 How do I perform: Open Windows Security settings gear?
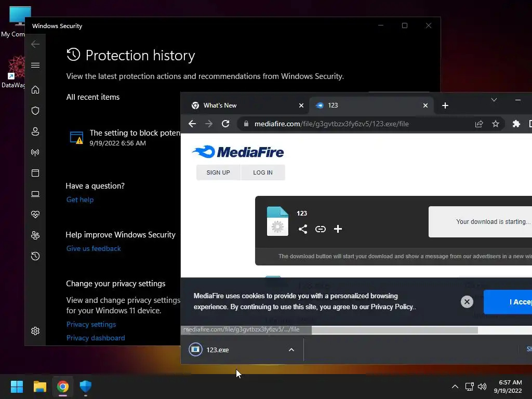[35, 331]
